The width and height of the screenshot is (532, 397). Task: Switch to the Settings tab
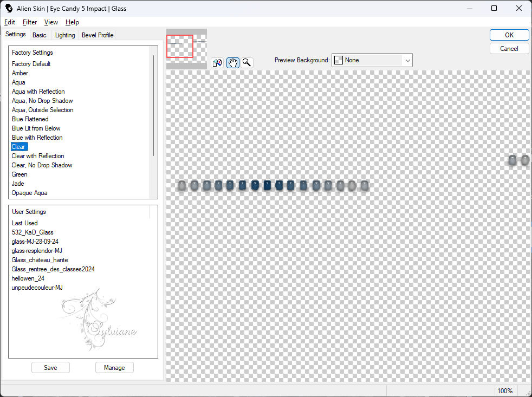point(16,34)
